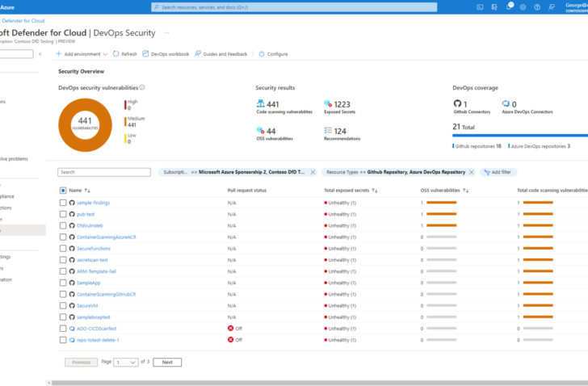Click Exposed Secrets icon

pyautogui.click(x=328, y=103)
